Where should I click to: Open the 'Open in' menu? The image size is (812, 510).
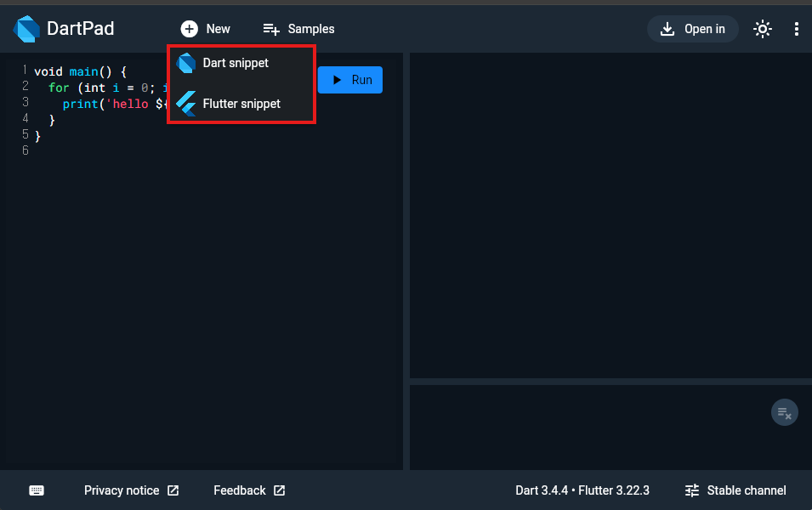(692, 29)
